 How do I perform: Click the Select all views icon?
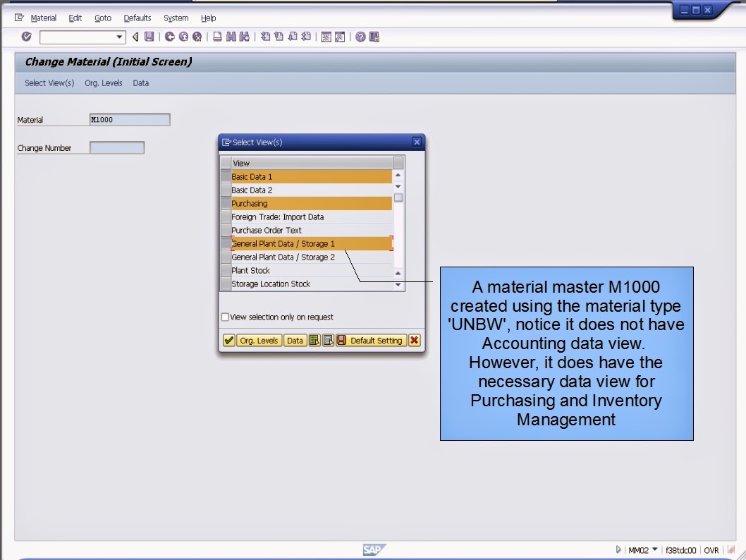314,340
